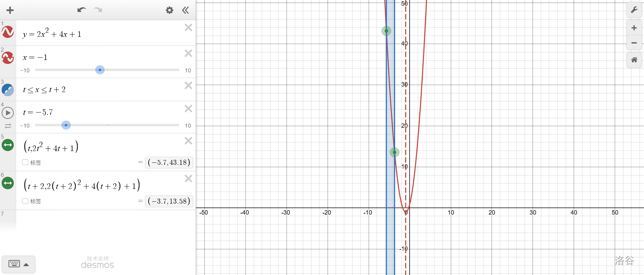Zoom in on the graph
Image resolution: width=644 pixels, height=275 pixels.
[x=634, y=28]
